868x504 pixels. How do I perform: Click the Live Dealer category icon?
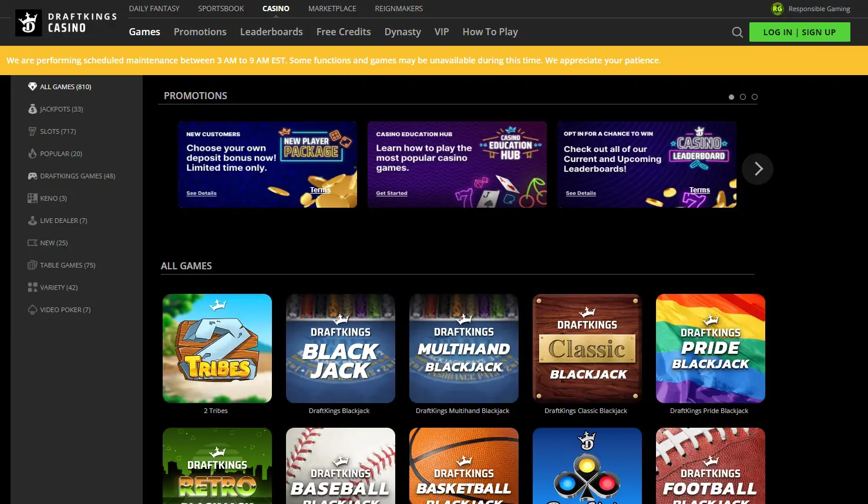click(x=32, y=220)
